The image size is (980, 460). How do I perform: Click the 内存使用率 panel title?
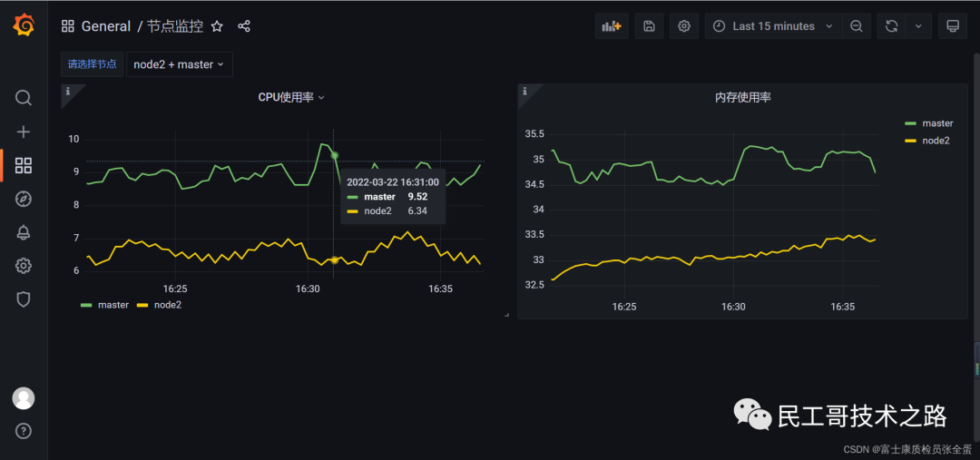point(742,97)
